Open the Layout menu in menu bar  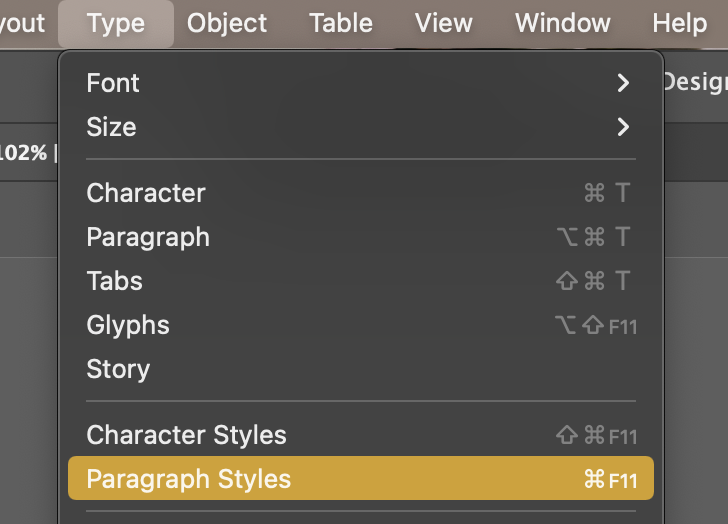(x=22, y=23)
